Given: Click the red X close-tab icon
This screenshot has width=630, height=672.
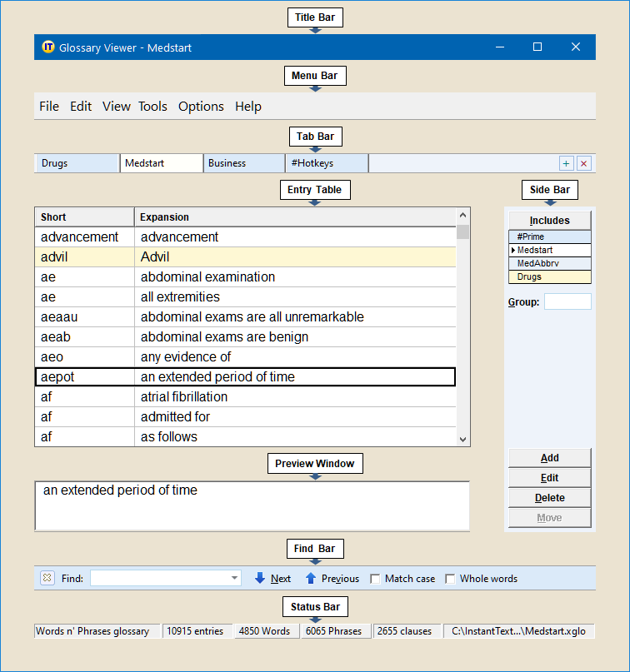Looking at the screenshot, I should point(583,164).
